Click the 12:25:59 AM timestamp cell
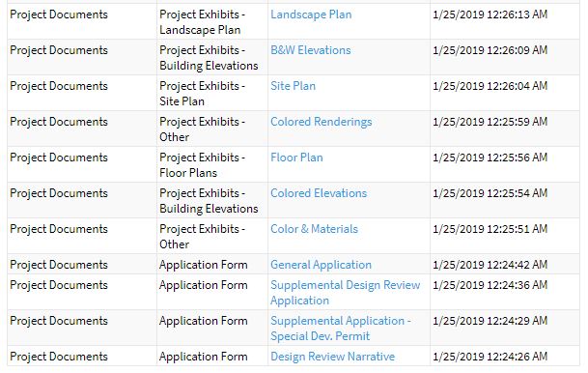Viewport: 588px width, 373px height. tap(504, 129)
